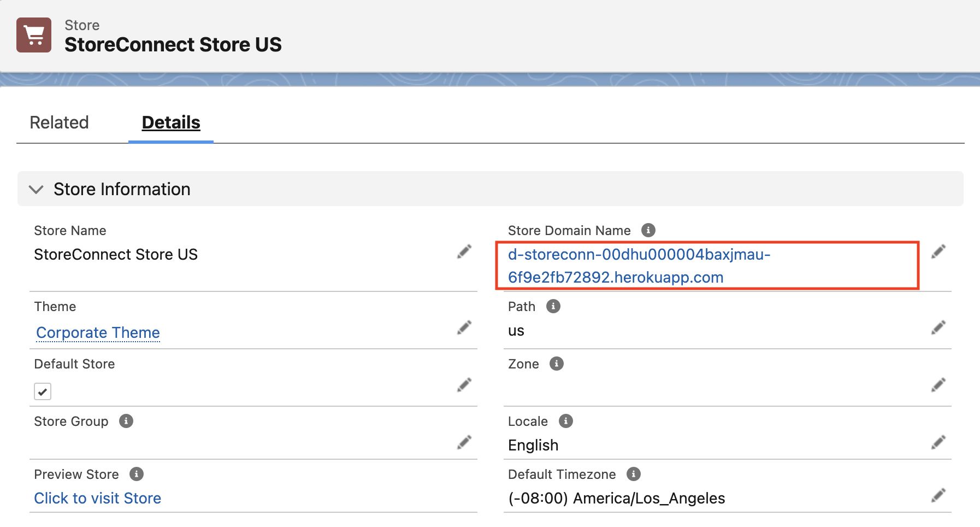Image resolution: width=980 pixels, height=527 pixels.
Task: Edit the Default Timezone pencil icon
Action: tap(938, 495)
